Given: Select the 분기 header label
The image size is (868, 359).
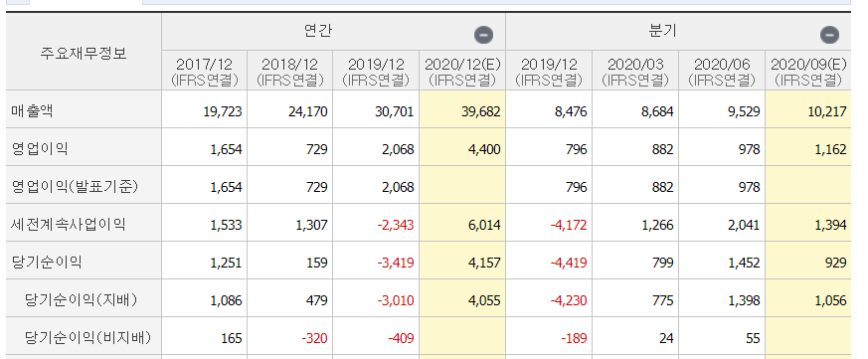Looking at the screenshot, I should [x=663, y=31].
